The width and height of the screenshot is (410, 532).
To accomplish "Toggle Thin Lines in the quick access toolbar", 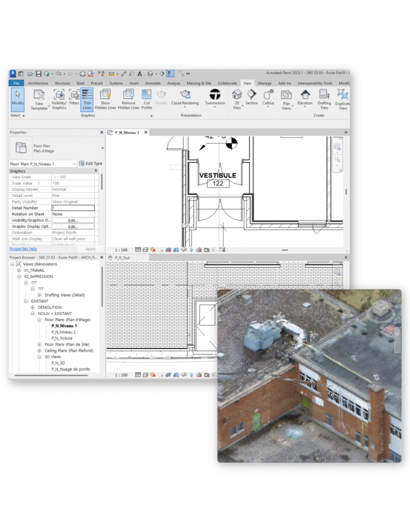I will pos(170,74).
